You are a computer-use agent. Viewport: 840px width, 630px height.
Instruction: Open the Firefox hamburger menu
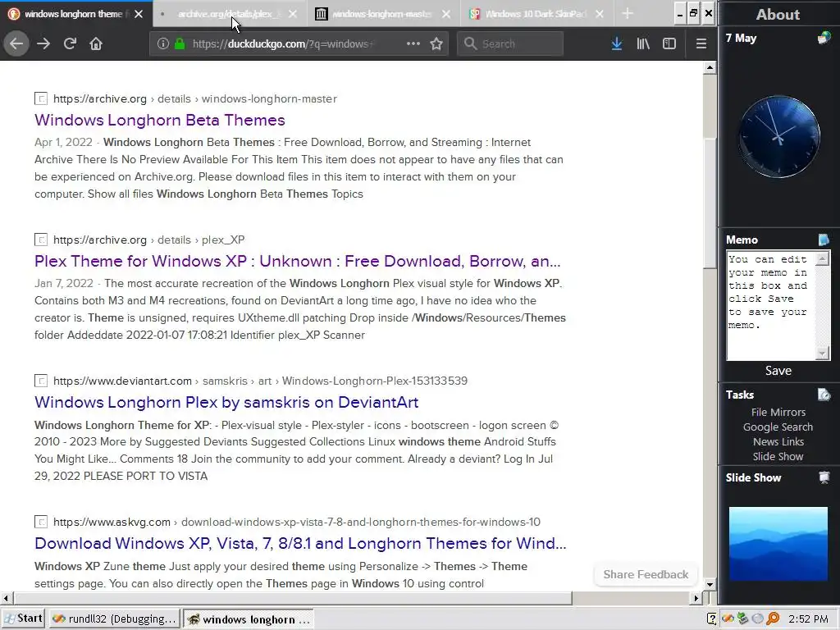[701, 43]
